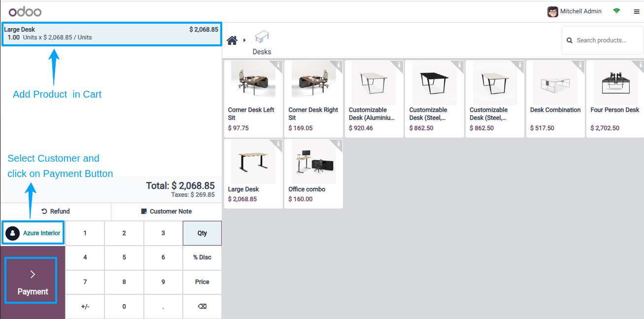Show info for Desk Combination
This screenshot has height=319, width=644.
580,65
